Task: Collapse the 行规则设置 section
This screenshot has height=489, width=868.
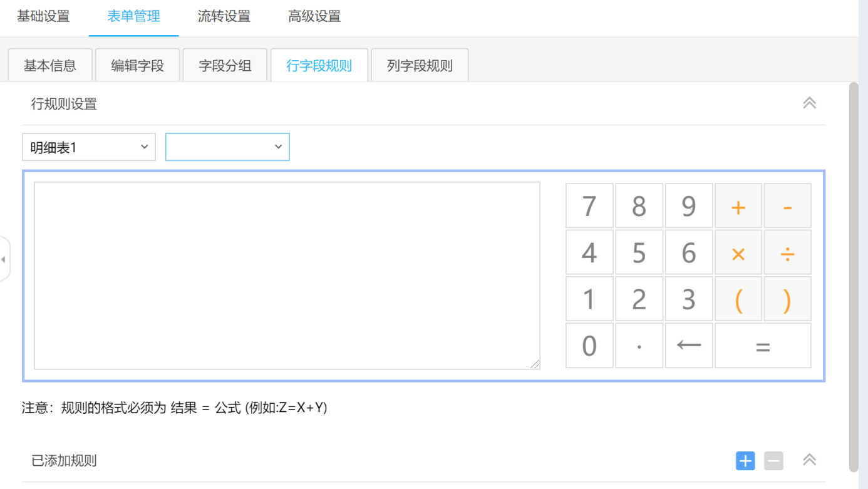Action: [809, 103]
